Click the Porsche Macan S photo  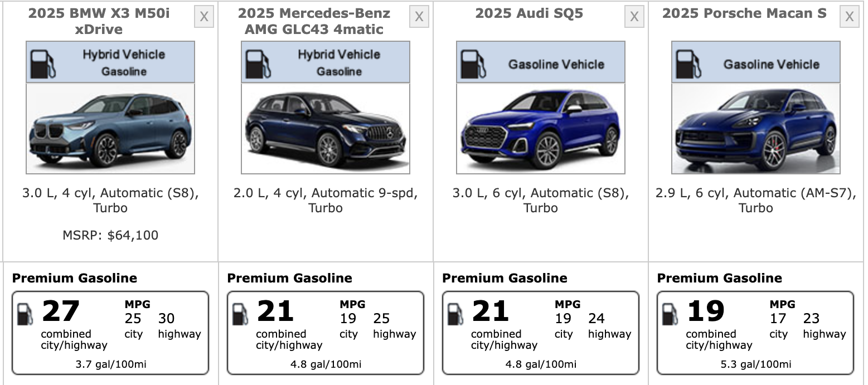[x=755, y=129]
